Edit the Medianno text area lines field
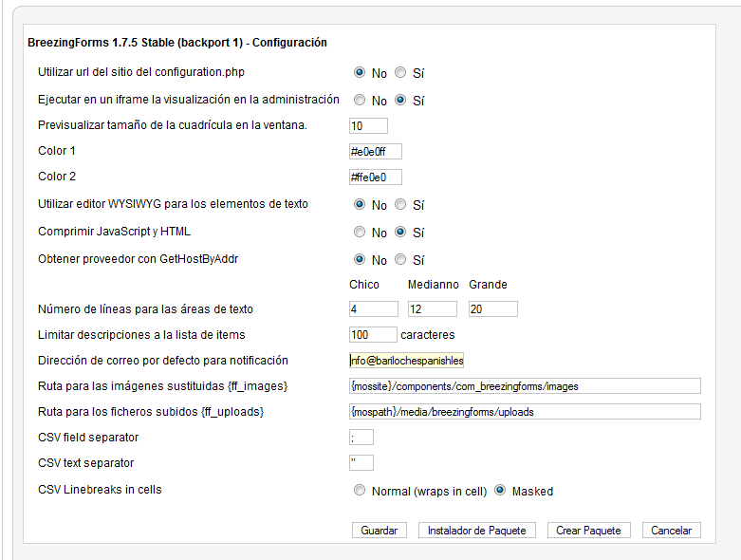The width and height of the screenshot is (741, 560). [433, 309]
